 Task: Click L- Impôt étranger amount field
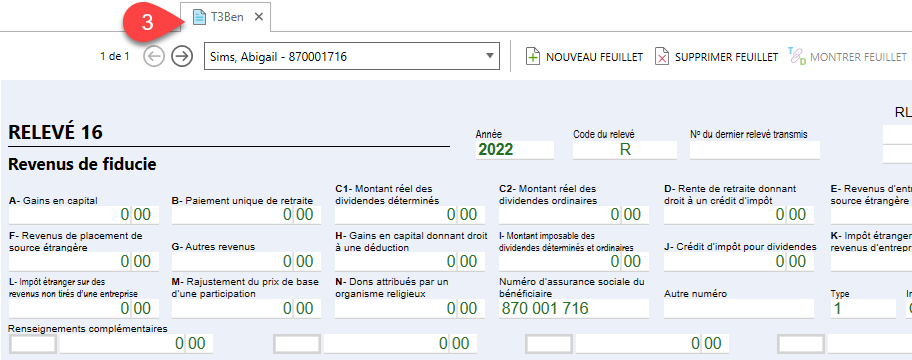(x=84, y=308)
